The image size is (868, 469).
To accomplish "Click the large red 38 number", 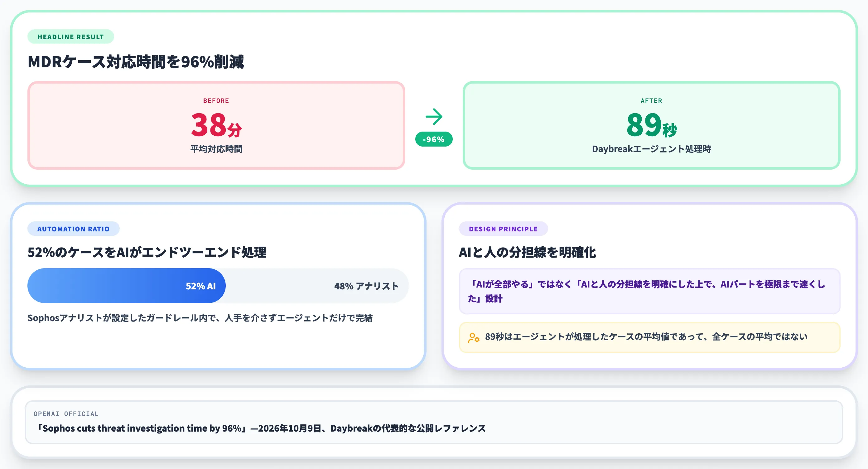I will point(208,124).
